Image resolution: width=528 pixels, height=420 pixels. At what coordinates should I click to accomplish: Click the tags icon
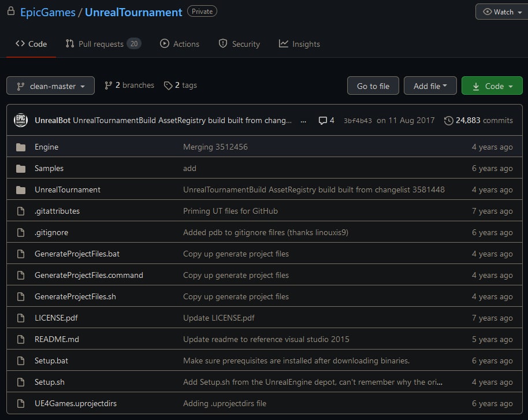(168, 86)
